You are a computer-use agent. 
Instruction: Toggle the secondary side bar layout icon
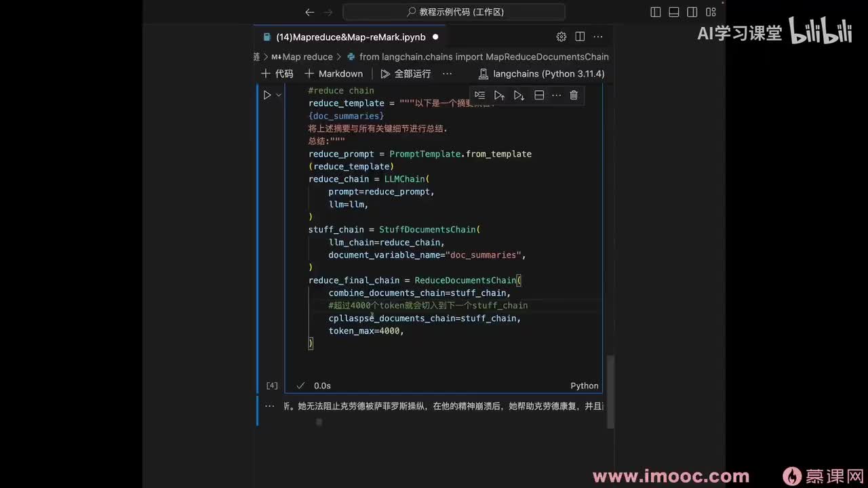pyautogui.click(x=692, y=12)
